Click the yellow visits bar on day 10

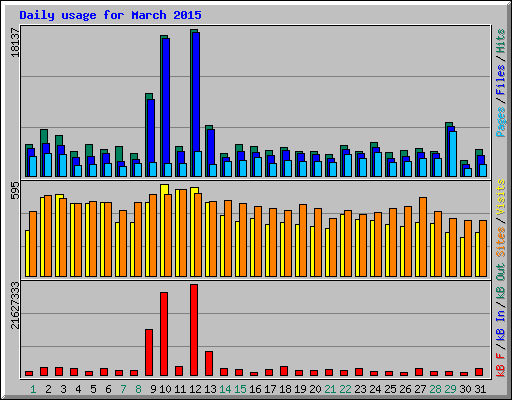tap(164, 230)
